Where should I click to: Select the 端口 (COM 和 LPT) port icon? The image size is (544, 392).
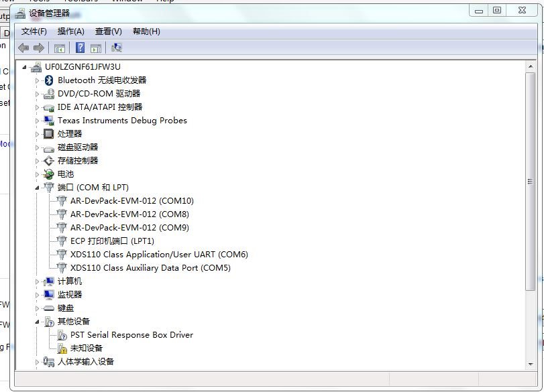pos(49,188)
